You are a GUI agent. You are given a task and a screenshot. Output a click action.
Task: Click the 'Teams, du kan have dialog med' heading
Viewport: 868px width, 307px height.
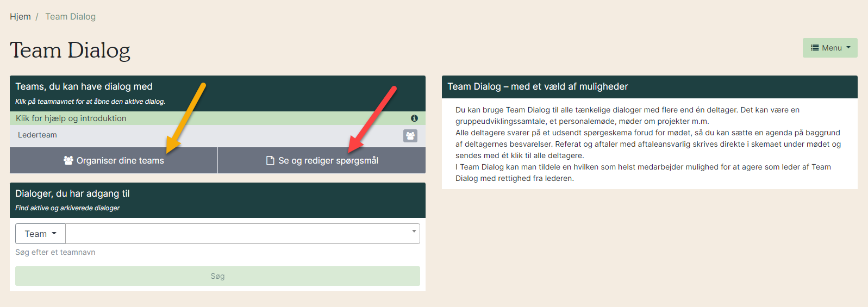(x=84, y=86)
